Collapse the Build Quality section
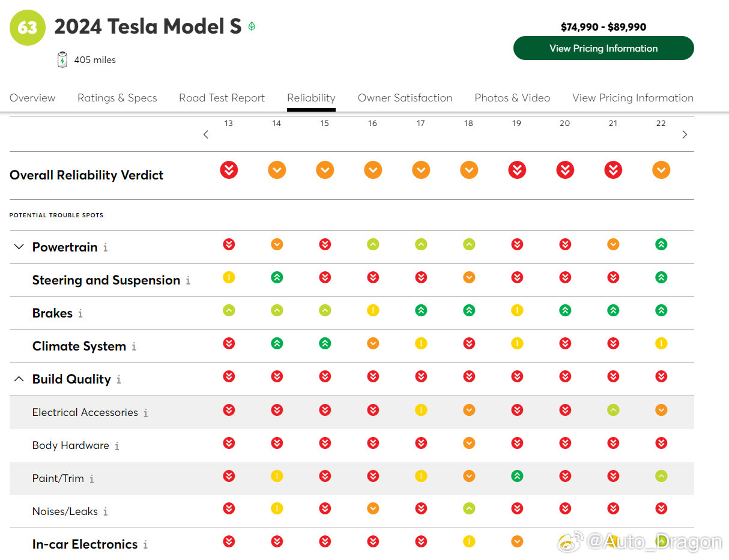 point(19,379)
